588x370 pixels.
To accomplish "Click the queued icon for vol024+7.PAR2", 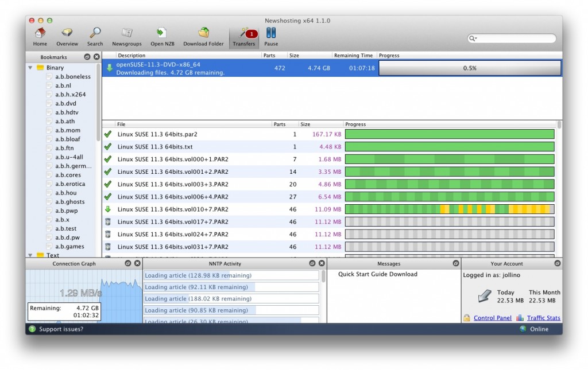I will click(107, 234).
